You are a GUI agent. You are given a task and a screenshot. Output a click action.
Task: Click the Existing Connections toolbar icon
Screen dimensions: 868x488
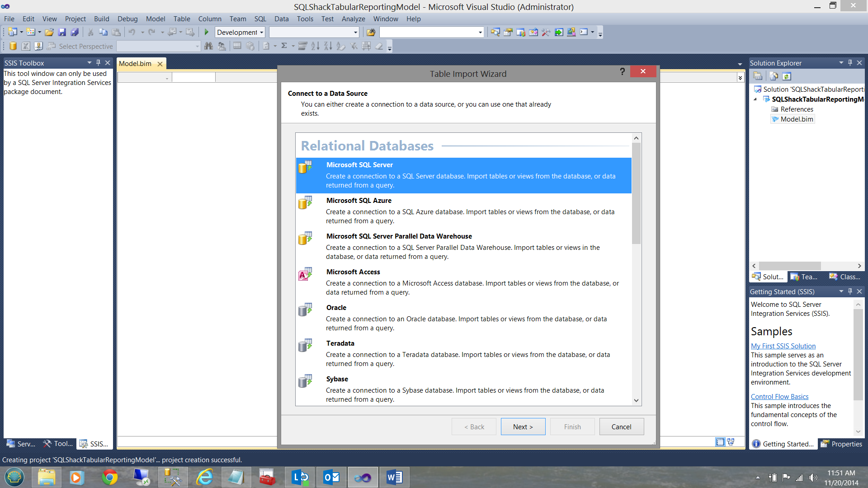[x=38, y=46]
